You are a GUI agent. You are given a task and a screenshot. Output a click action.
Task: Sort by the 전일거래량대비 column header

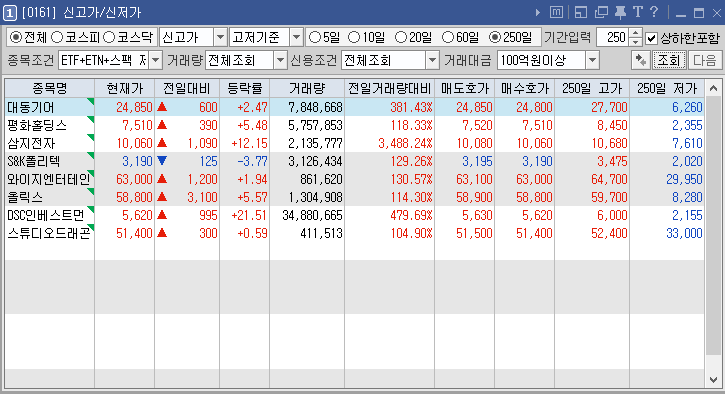[x=389, y=88]
